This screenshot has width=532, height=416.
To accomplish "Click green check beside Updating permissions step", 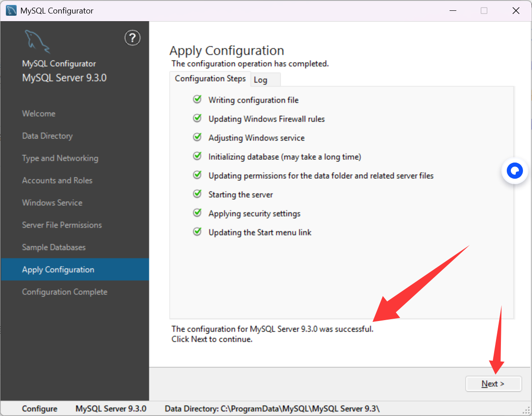I will pos(197,175).
